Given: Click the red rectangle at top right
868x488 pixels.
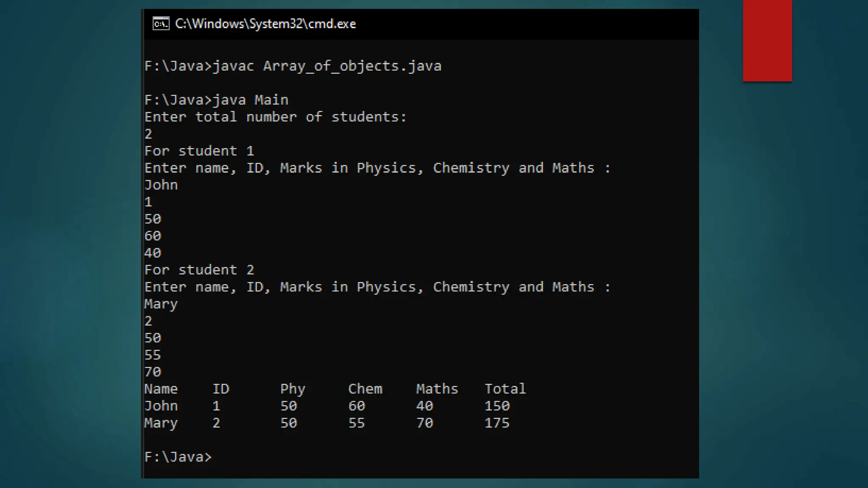Looking at the screenshot, I should pyautogui.click(x=767, y=40).
